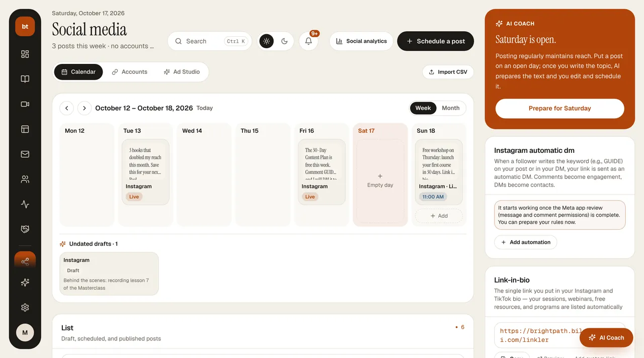This screenshot has height=358, width=644.
Task: Open Friday 16 Instagram post card
Action: tap(321, 172)
